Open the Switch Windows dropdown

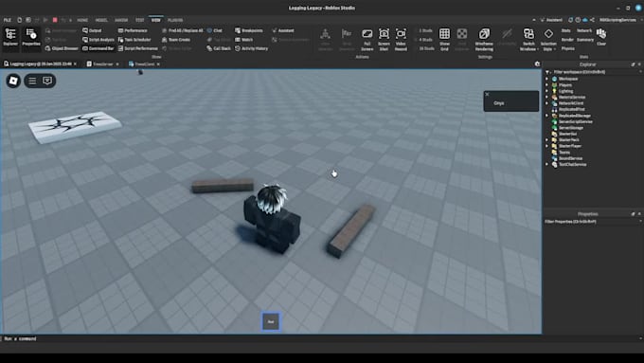tap(528, 40)
